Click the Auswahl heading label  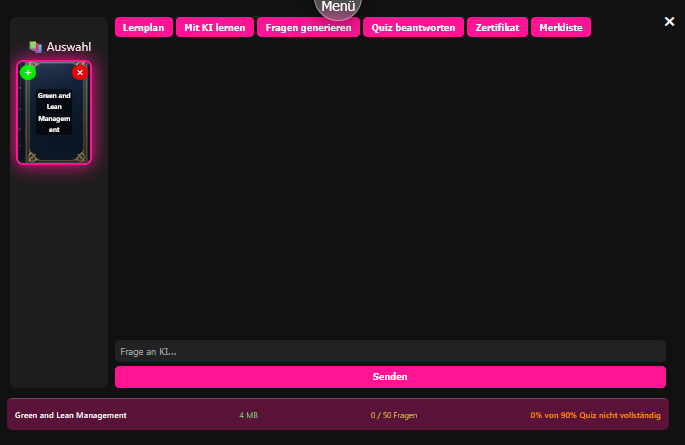pos(69,46)
